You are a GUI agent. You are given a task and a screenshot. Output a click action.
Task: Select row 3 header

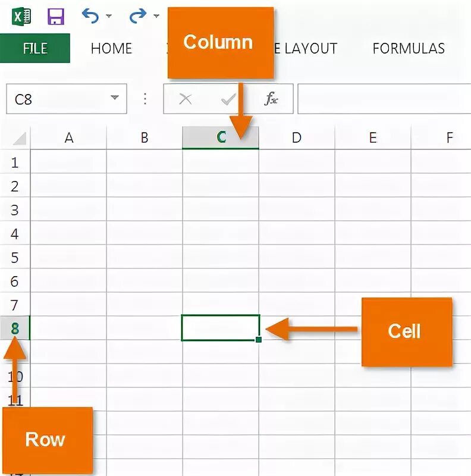tap(15, 210)
